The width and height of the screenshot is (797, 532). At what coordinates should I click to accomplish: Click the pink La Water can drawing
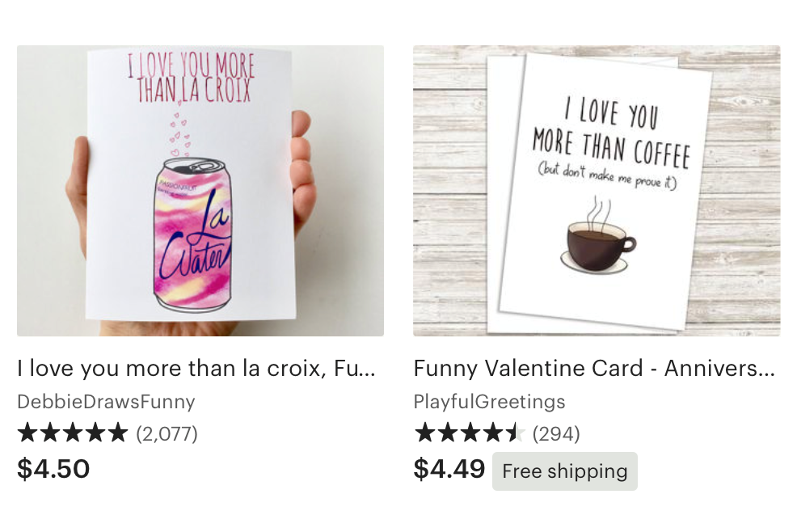[x=192, y=234]
